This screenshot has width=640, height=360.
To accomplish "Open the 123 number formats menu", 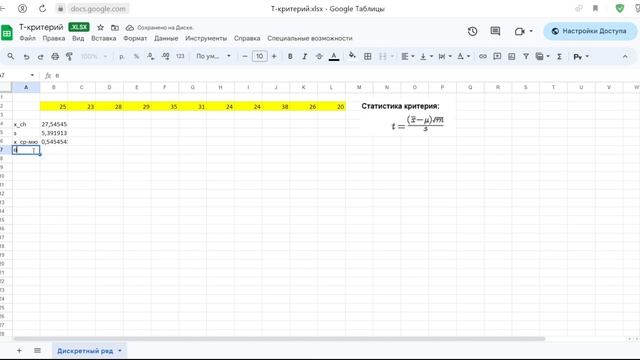I will click(180, 56).
